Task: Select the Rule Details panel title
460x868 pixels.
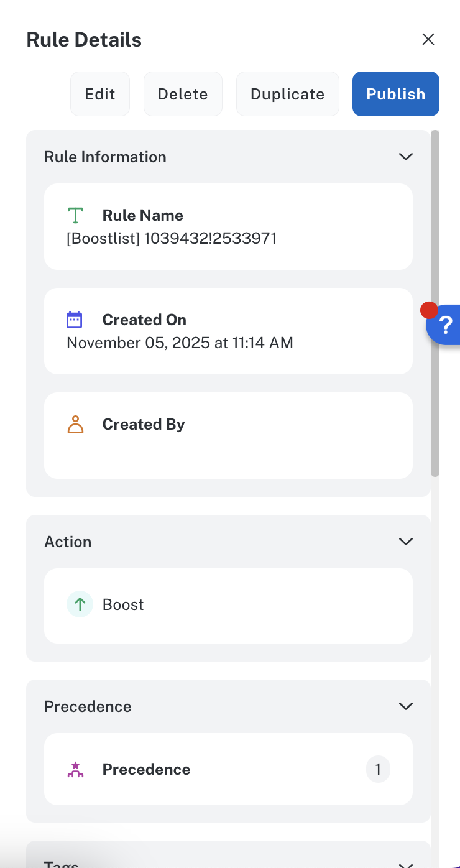Action: 83,39
